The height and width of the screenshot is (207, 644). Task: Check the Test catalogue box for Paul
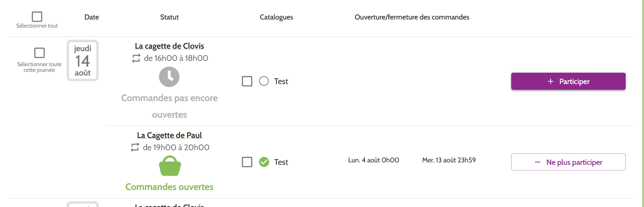(247, 162)
